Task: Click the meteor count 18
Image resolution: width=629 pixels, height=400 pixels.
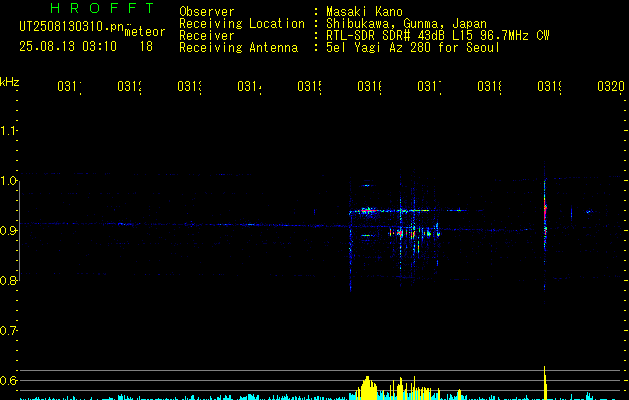Action: 146,47
